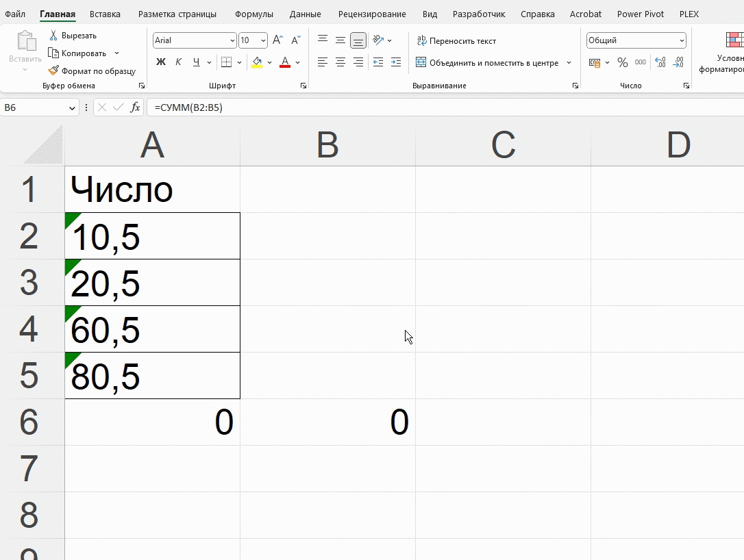The height and width of the screenshot is (560, 744).
Task: Click the formula bar with =СУММ(B2:B5)
Action: 445,107
